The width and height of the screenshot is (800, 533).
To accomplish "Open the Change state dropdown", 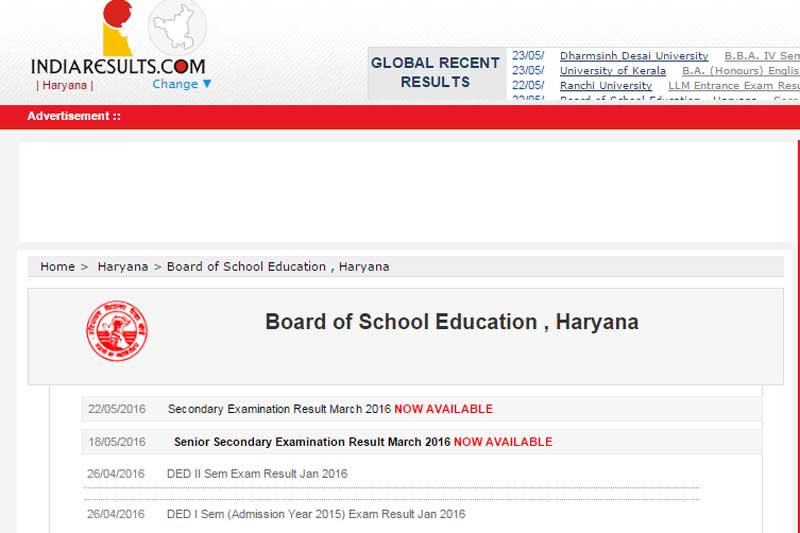I will pos(182,85).
